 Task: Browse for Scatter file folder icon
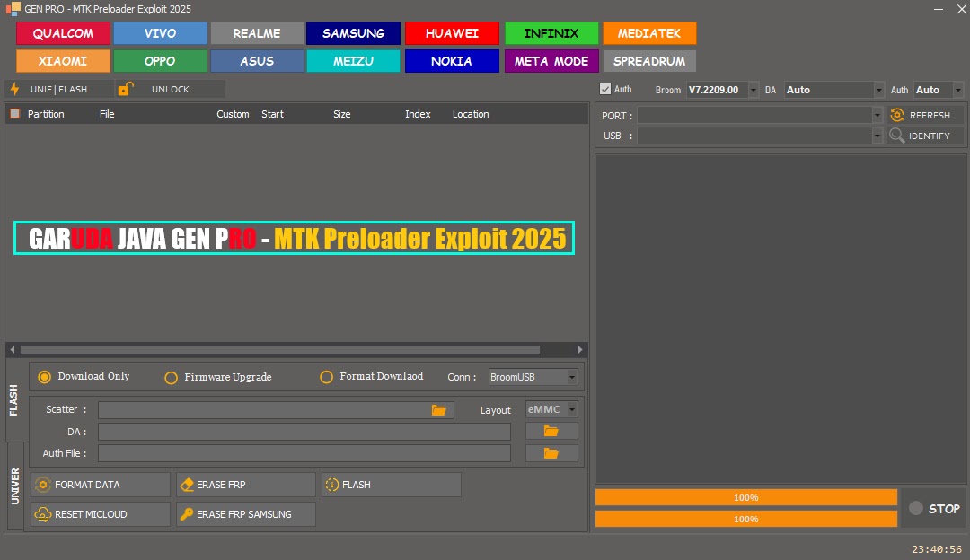tap(438, 410)
